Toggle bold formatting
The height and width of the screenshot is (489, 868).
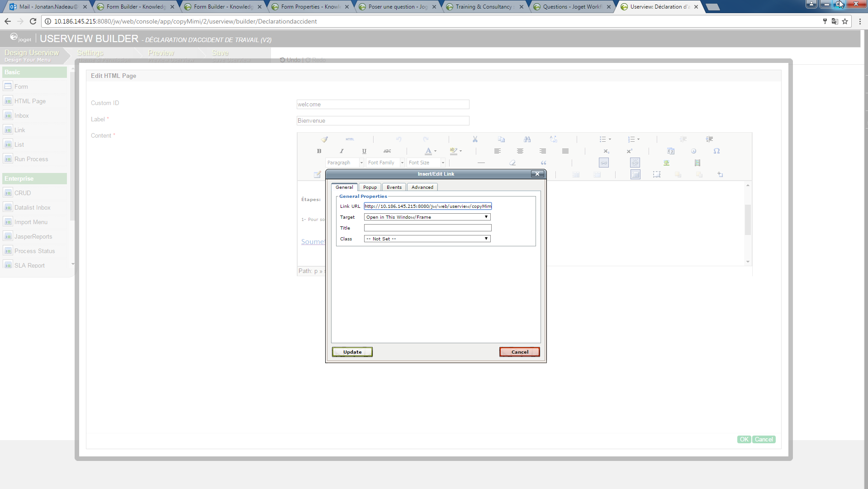tap(319, 151)
